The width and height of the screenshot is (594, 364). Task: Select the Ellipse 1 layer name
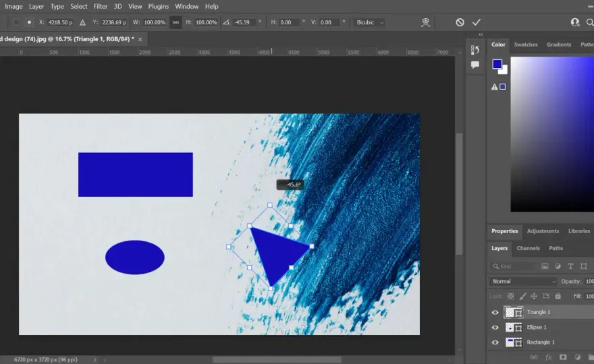[537, 328]
